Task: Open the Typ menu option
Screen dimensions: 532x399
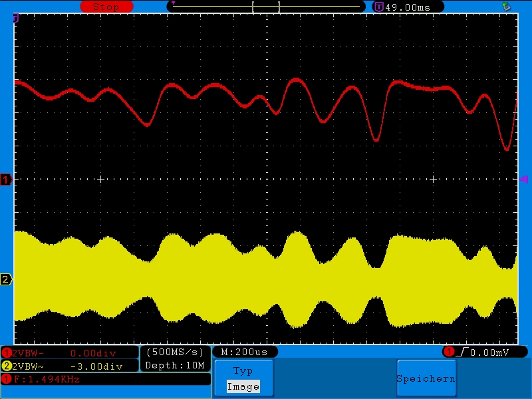Action: point(243,371)
